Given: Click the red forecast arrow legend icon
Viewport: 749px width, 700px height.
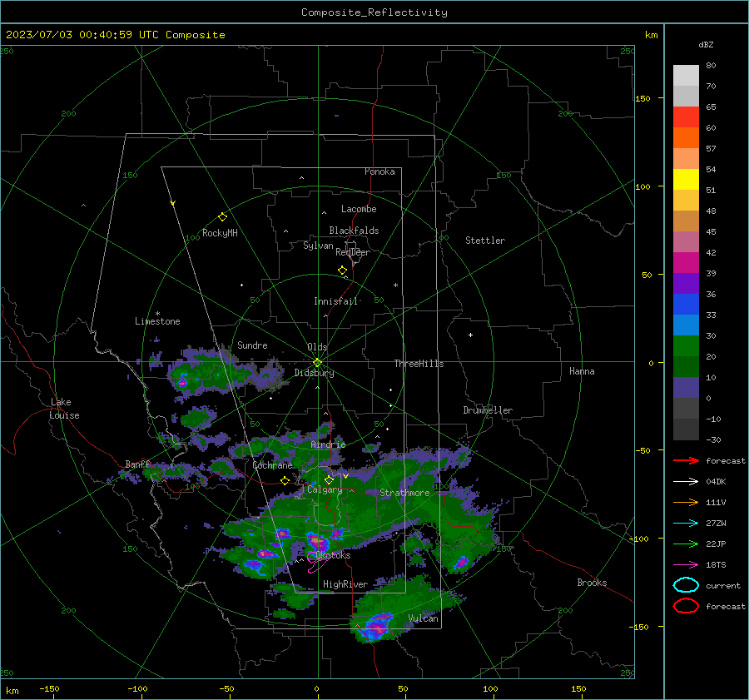Looking at the screenshot, I should [x=686, y=460].
